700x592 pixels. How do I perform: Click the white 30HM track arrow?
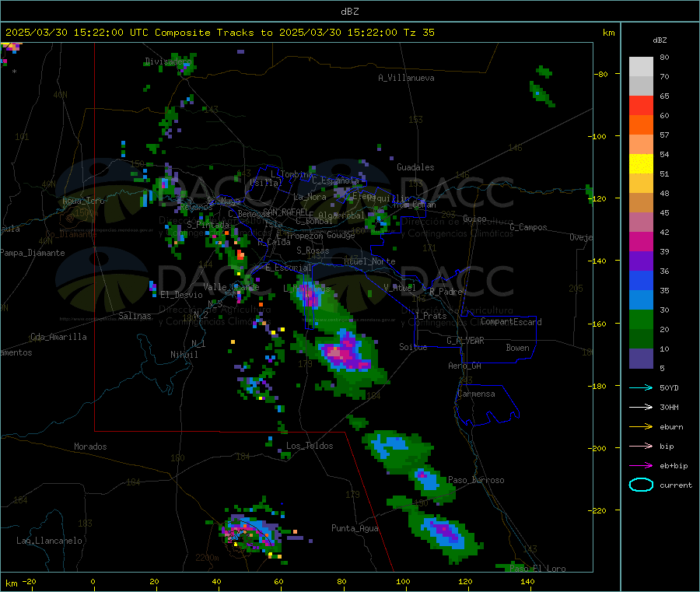pos(641,407)
